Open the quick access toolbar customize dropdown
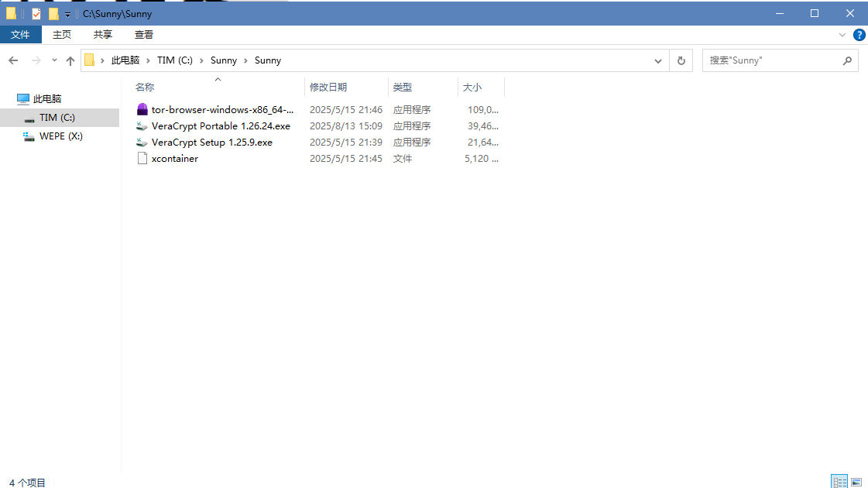Image resolution: width=868 pixels, height=488 pixels. [x=67, y=15]
